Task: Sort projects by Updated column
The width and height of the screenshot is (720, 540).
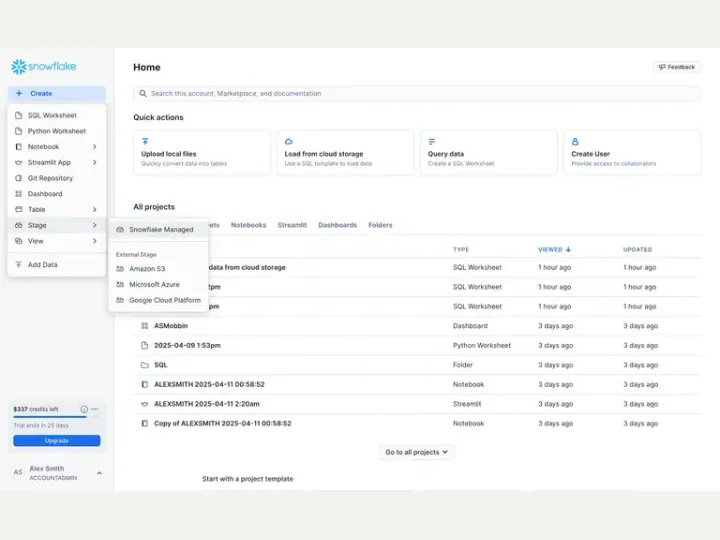Action: pyautogui.click(x=637, y=249)
